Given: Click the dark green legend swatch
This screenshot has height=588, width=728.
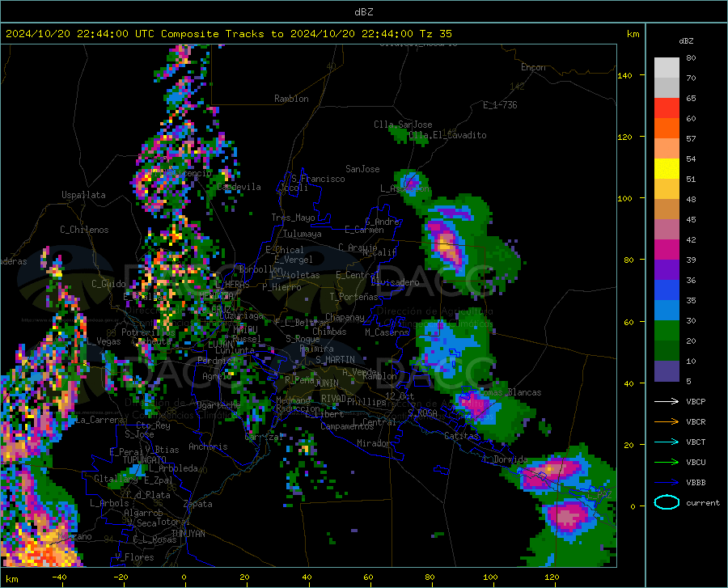Looking at the screenshot, I should tap(667, 351).
